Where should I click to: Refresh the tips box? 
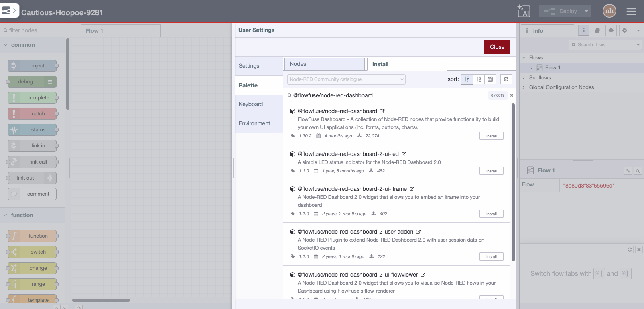click(x=630, y=249)
